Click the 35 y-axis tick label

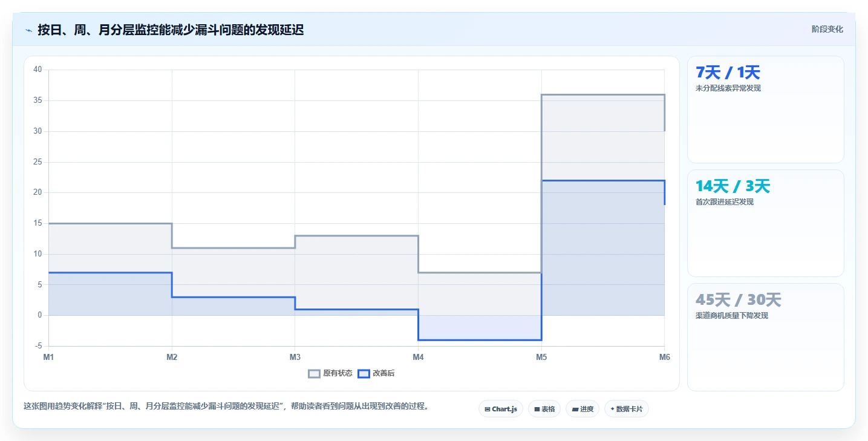tap(38, 100)
